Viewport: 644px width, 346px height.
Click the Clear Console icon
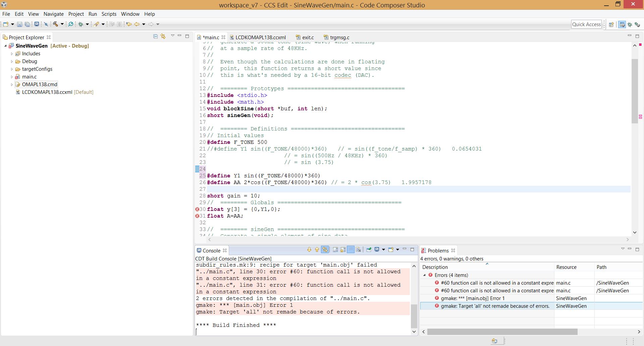tap(358, 249)
